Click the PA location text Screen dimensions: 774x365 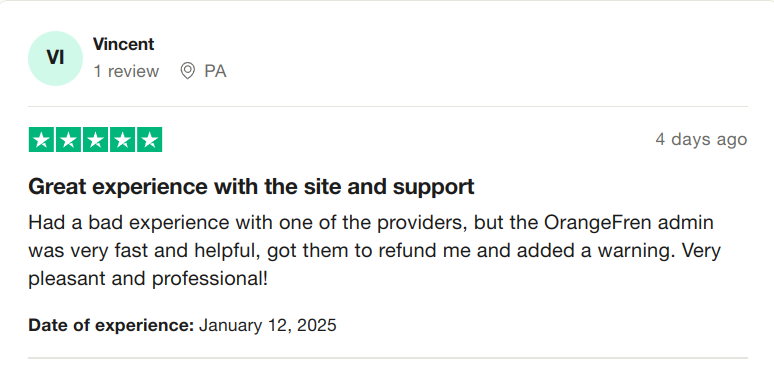click(x=215, y=72)
